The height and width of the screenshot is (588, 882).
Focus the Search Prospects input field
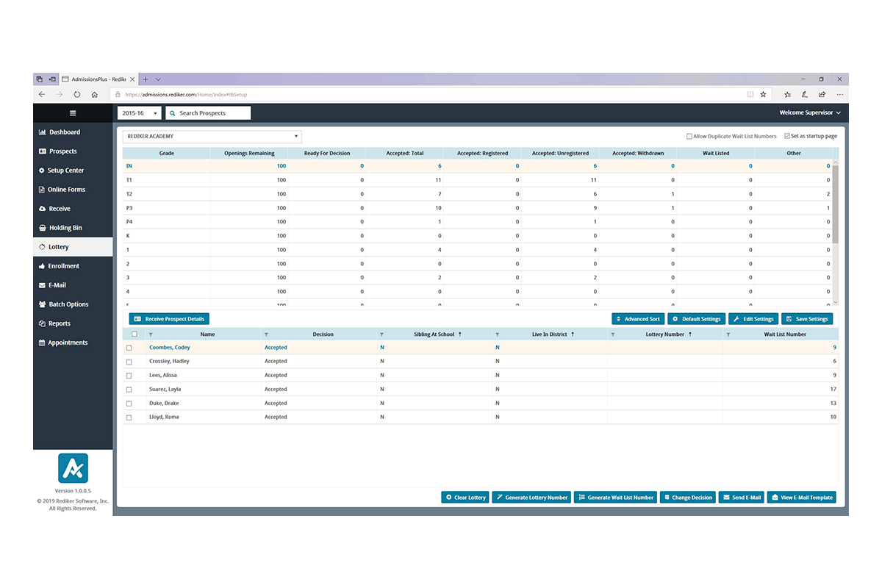point(208,113)
